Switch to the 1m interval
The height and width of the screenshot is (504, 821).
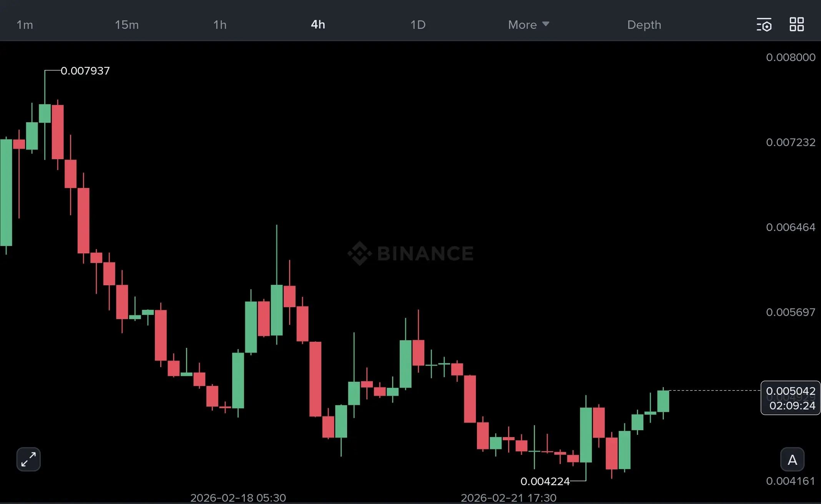pyautogui.click(x=25, y=25)
